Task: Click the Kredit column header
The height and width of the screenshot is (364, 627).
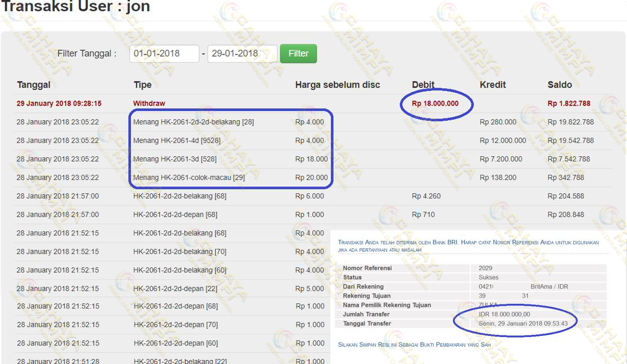Action: [493, 85]
